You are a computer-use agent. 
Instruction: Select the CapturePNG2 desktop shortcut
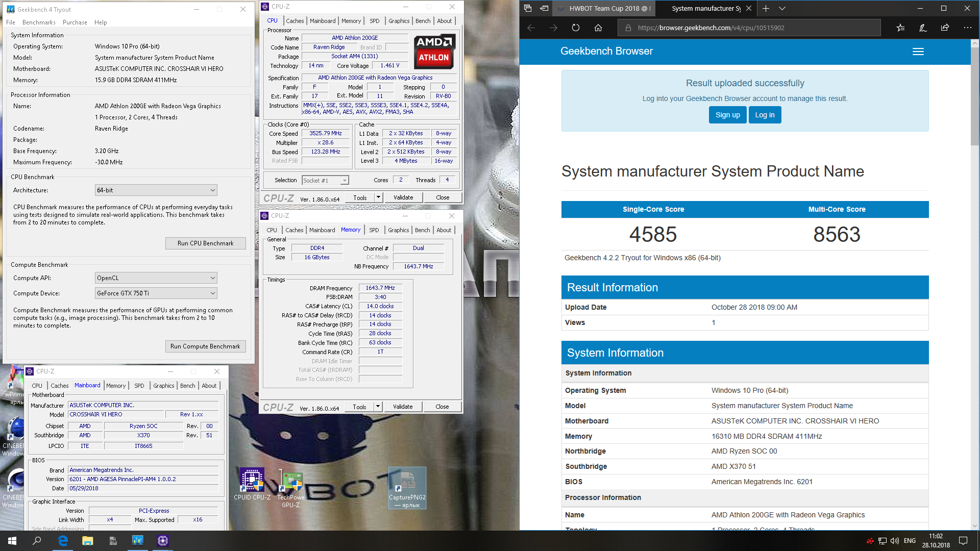tap(407, 488)
